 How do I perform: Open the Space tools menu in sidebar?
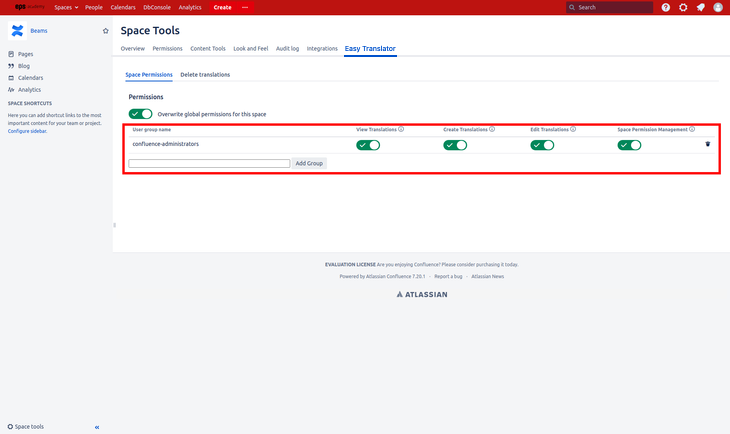[x=26, y=427]
